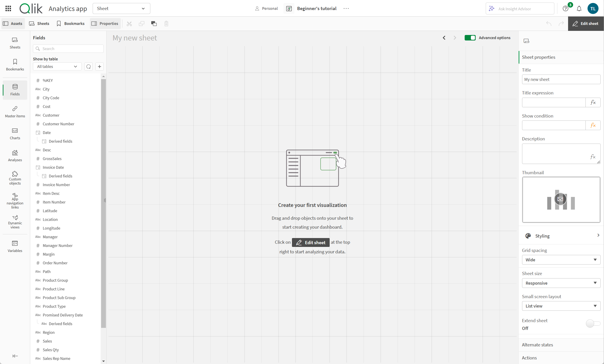Screen dimensions: 604x364
Task: Open the Analyses panel icon
Action: tap(15, 155)
